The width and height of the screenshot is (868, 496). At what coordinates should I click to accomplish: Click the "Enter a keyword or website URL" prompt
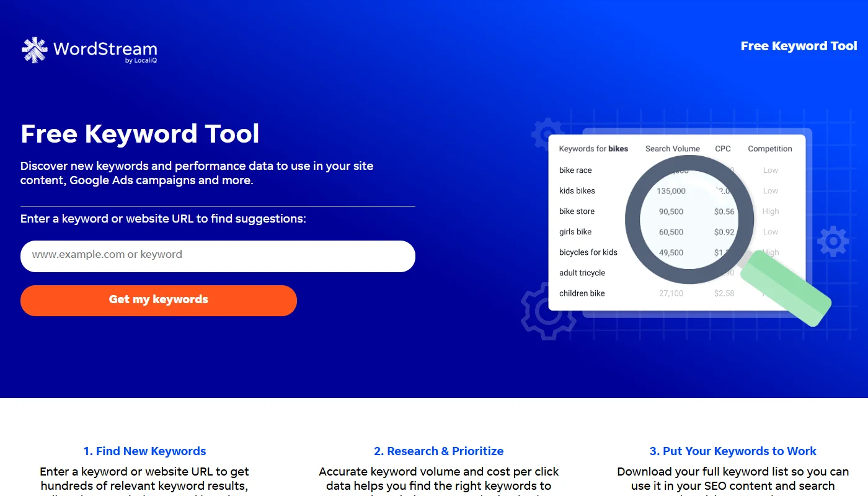click(x=163, y=219)
